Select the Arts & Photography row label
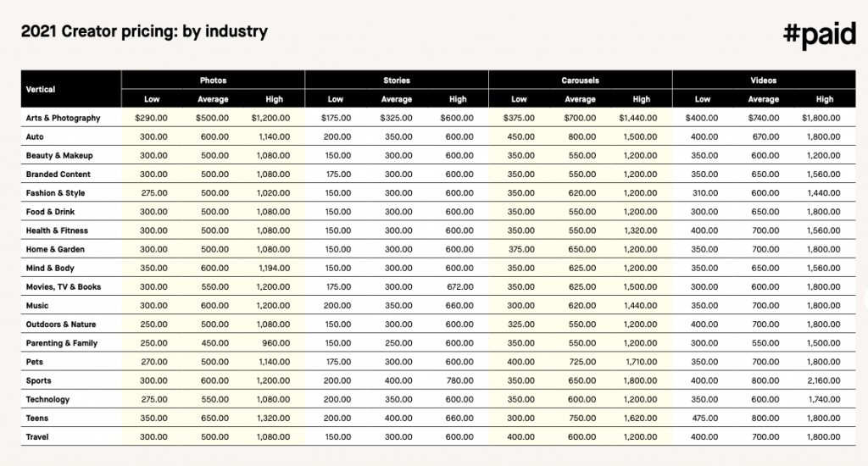Viewport: 868px width, 466px height. [x=63, y=118]
